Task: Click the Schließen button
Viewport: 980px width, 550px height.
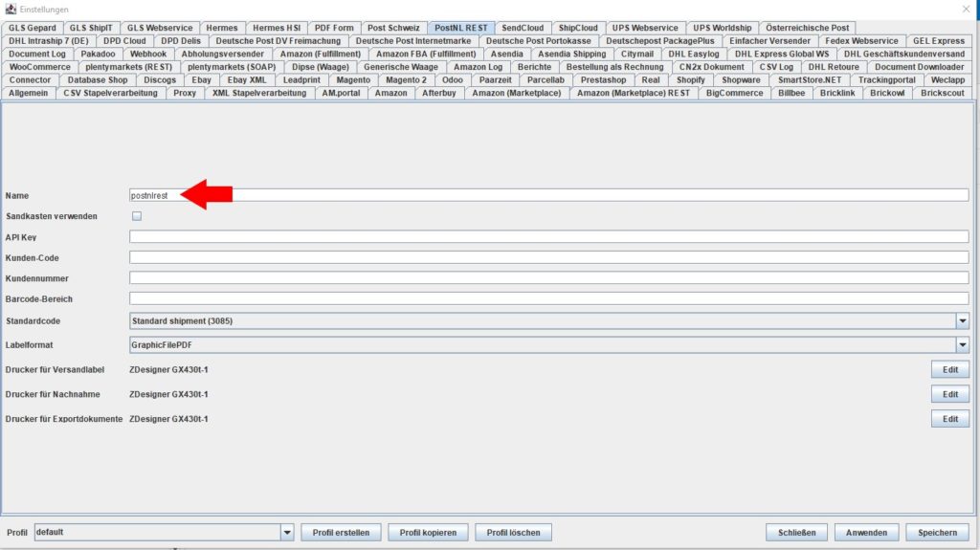Action: [796, 533]
